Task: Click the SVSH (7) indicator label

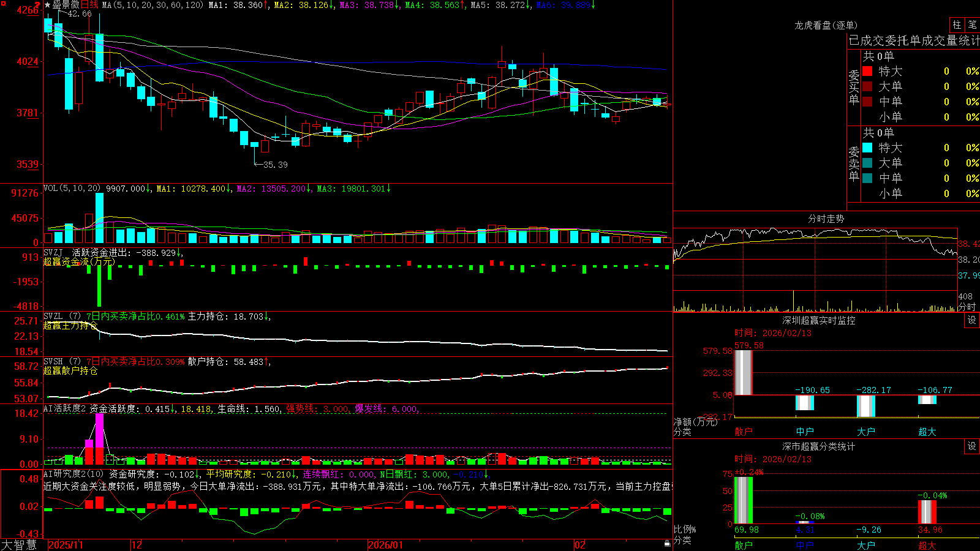Action: pos(62,362)
